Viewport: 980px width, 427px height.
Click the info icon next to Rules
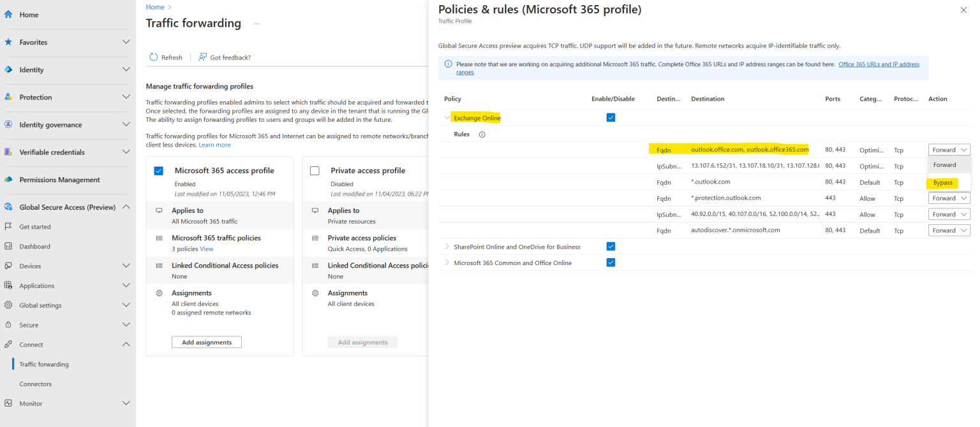pos(483,134)
